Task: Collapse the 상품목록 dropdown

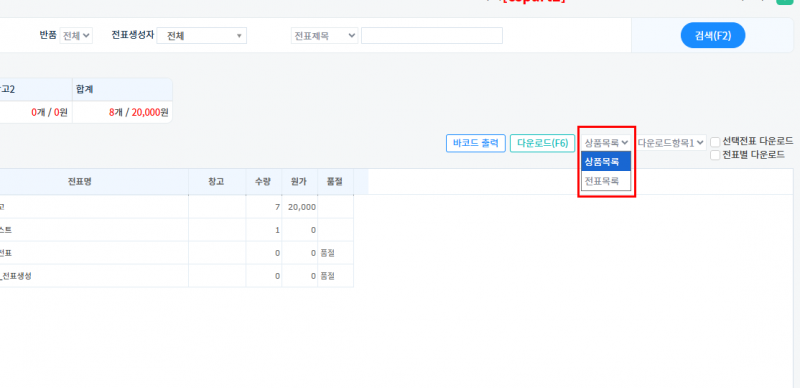Action: 606,143
